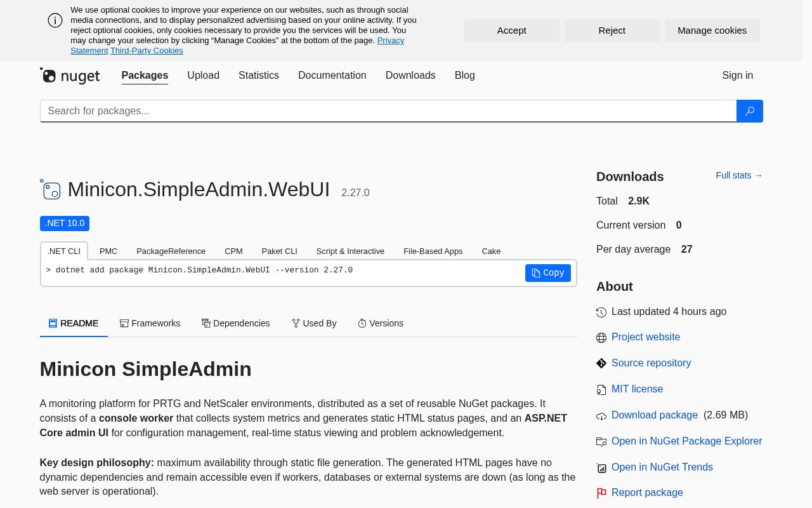Screen dimensions: 812x508
Task: Click the magnifier search button
Action: (x=749, y=111)
